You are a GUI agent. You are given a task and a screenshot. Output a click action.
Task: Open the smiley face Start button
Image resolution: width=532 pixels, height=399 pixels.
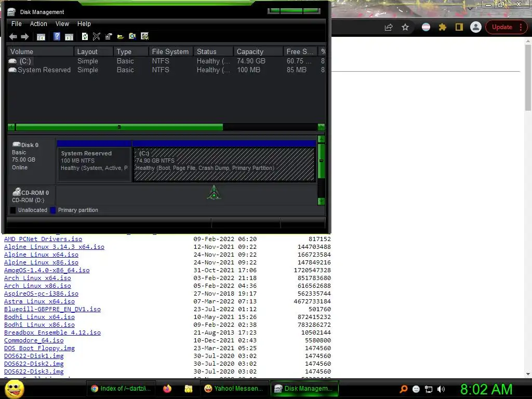14,389
